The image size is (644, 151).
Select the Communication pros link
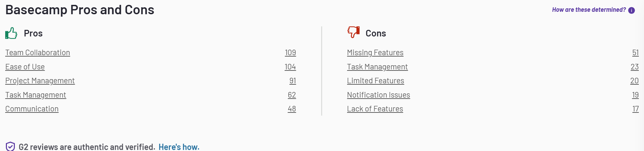(x=32, y=109)
